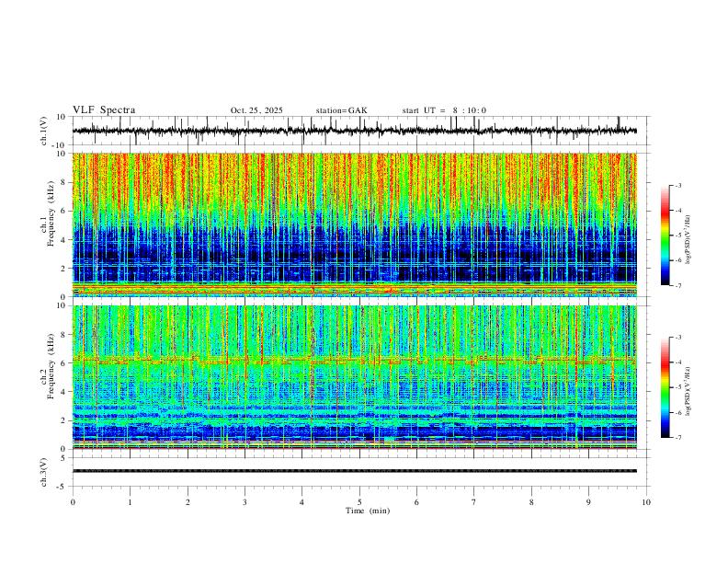The width and height of the screenshot is (728, 563).
Task: Click time axis tick label "8"
Action: [x=531, y=502]
